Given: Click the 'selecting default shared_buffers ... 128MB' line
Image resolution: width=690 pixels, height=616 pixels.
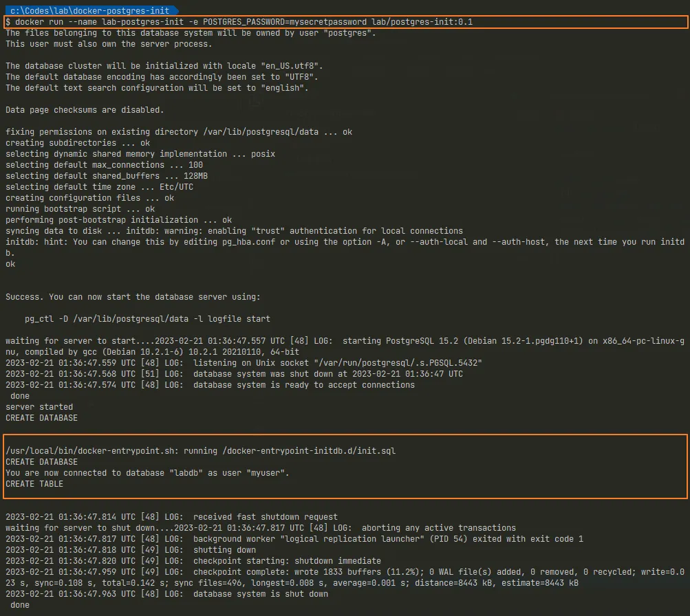Looking at the screenshot, I should point(107,176).
